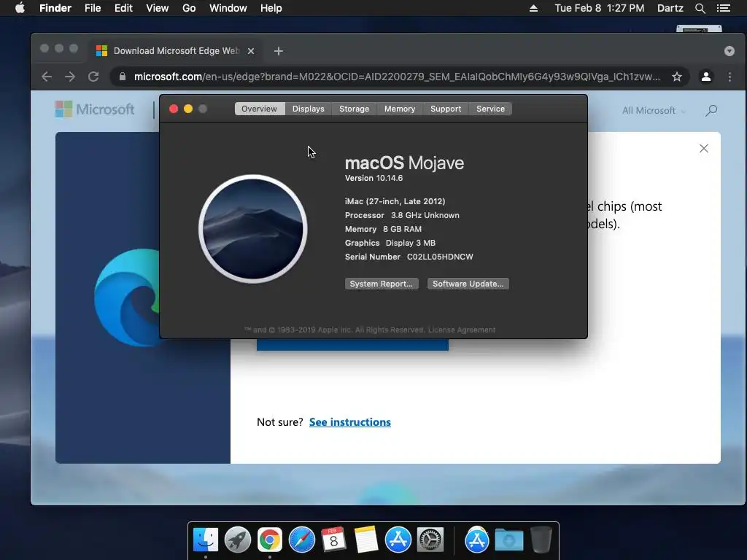Expand the All Microsoft dropdown

654,111
